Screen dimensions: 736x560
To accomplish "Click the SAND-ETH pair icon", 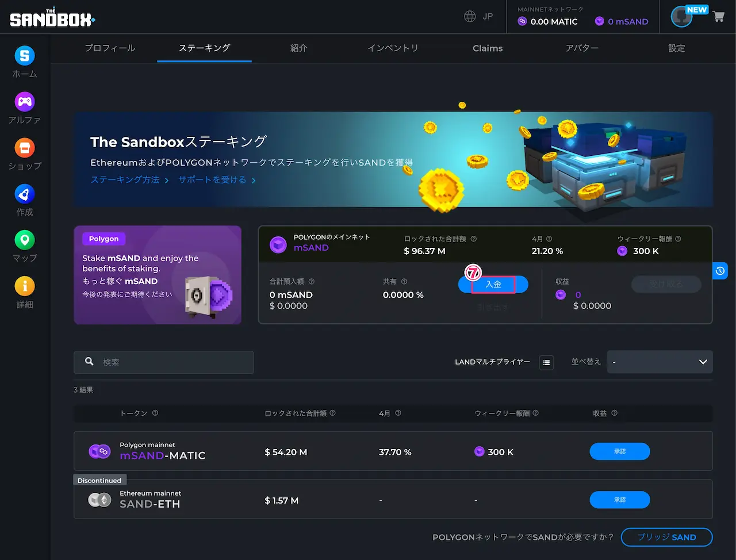I will point(99,500).
